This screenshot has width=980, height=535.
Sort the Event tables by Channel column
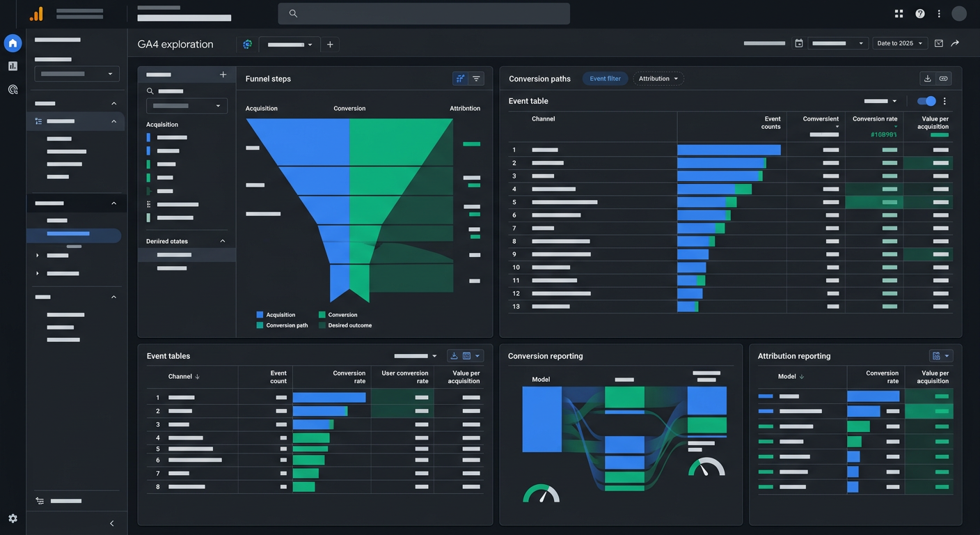point(184,377)
